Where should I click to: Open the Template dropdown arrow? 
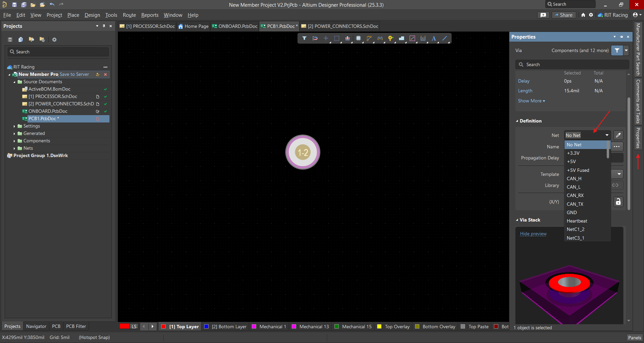[619, 174]
